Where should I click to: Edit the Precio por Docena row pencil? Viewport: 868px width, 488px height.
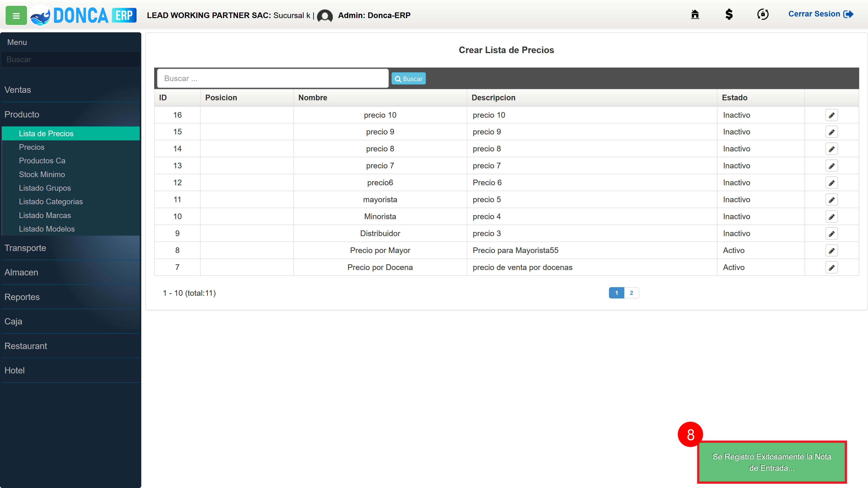click(x=832, y=267)
